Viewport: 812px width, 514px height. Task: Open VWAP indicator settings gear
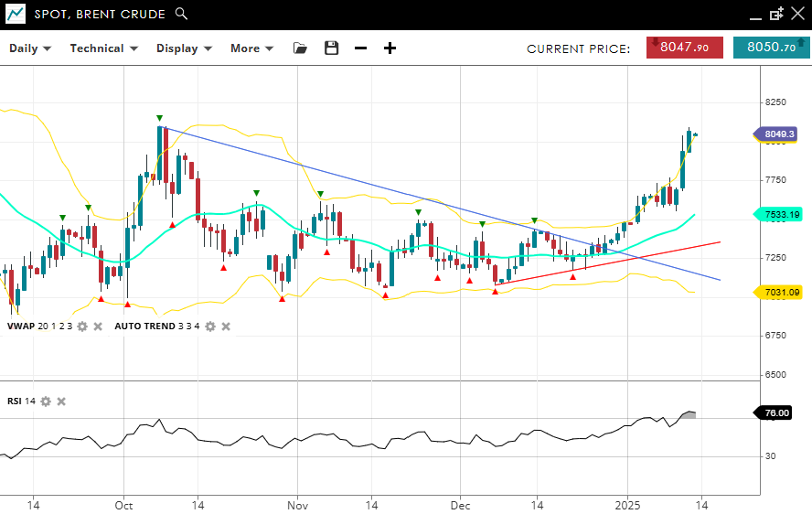(x=82, y=326)
